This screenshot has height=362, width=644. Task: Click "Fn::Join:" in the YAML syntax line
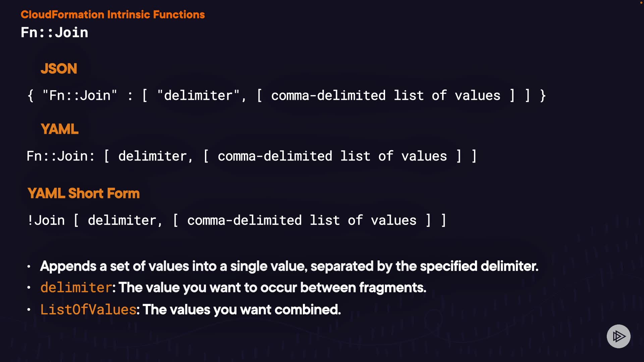click(x=61, y=156)
